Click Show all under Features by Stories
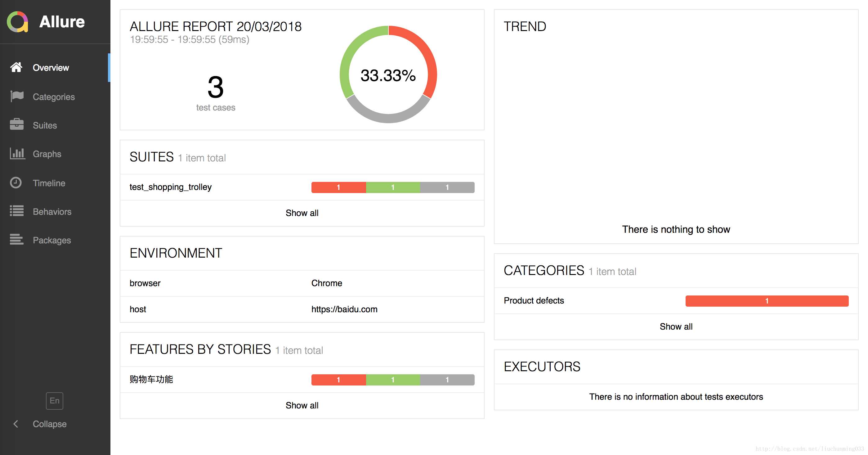The height and width of the screenshot is (455, 868). pos(302,405)
